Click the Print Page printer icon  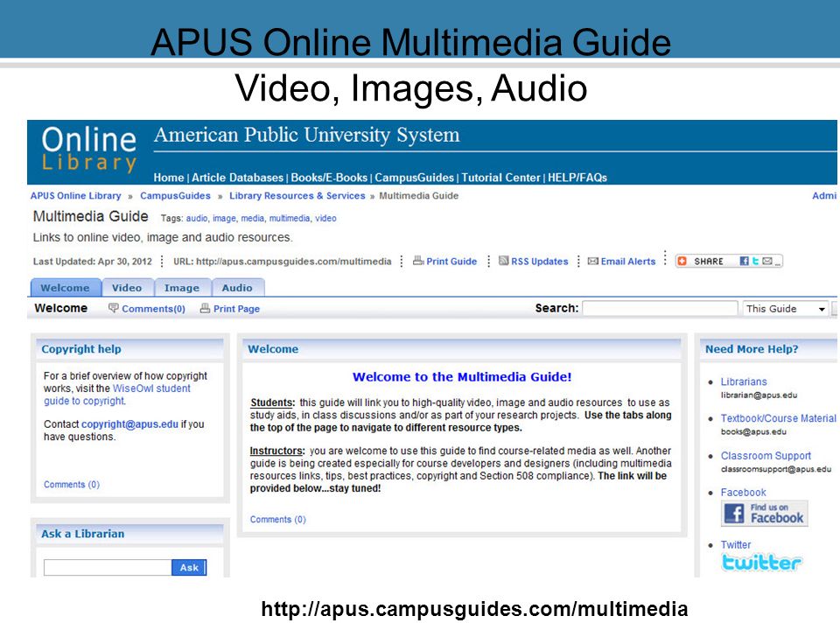click(x=205, y=308)
